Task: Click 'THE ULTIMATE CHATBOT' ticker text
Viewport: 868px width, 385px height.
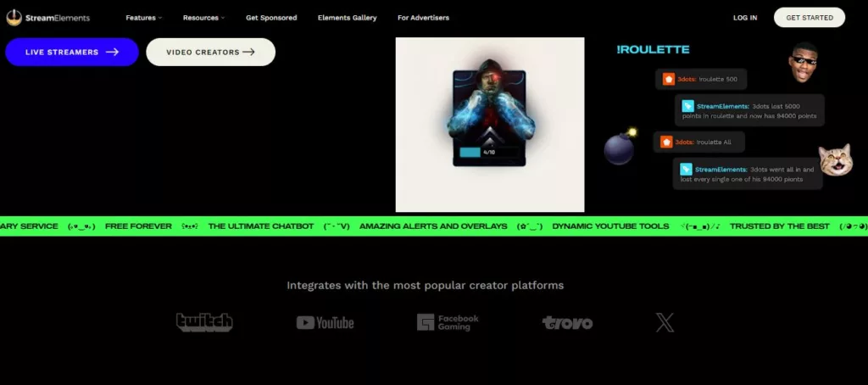Action: 261,226
